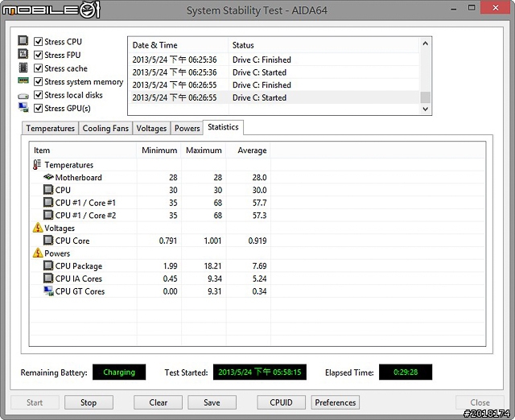Click the chip icon for CPU #1 / Core #1
Image resolution: width=515 pixels, height=420 pixels.
48,202
